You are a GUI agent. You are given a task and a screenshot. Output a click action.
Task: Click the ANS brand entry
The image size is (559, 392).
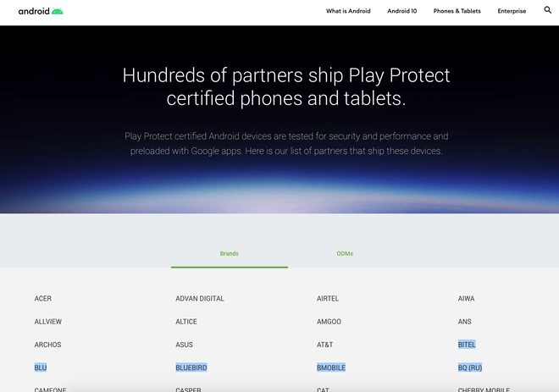464,322
